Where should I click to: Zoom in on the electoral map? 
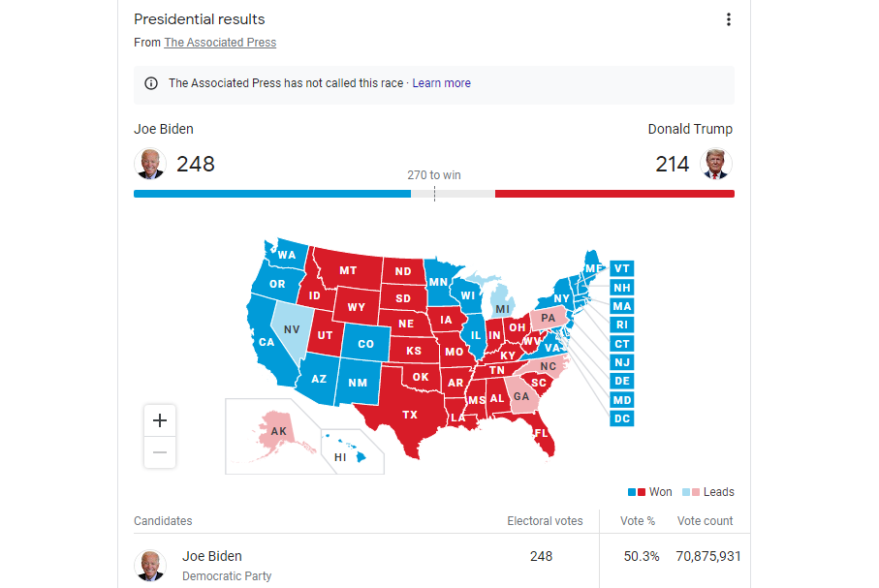click(x=160, y=420)
